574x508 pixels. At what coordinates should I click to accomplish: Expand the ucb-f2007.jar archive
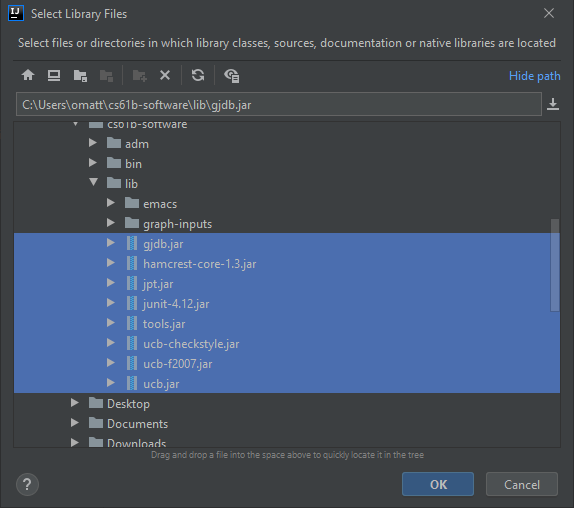[111, 362]
